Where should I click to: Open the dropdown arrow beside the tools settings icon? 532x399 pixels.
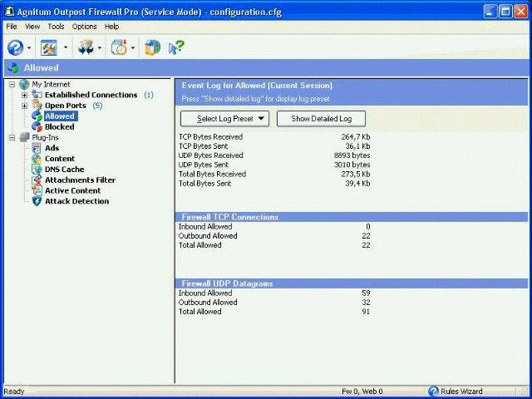pos(66,48)
